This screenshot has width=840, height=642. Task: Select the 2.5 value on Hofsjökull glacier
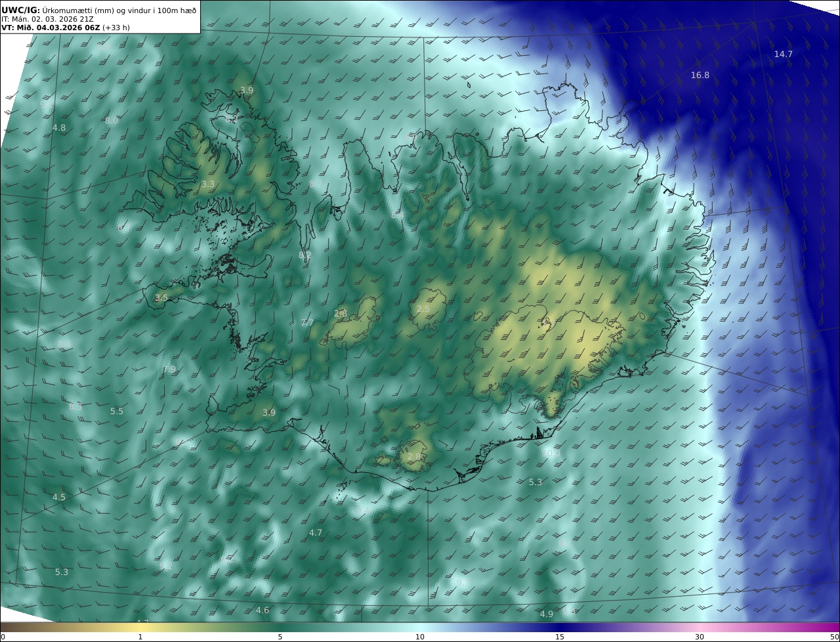click(423, 309)
